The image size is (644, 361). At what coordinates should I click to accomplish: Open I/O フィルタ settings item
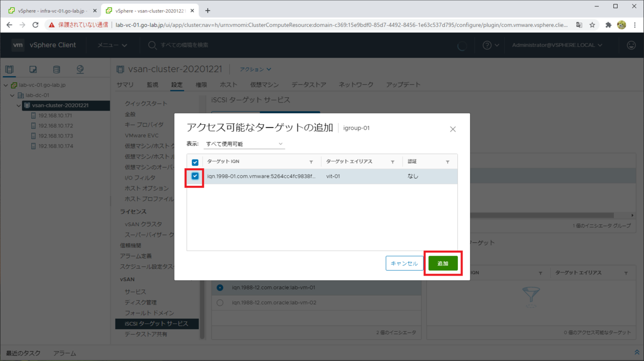click(x=140, y=178)
